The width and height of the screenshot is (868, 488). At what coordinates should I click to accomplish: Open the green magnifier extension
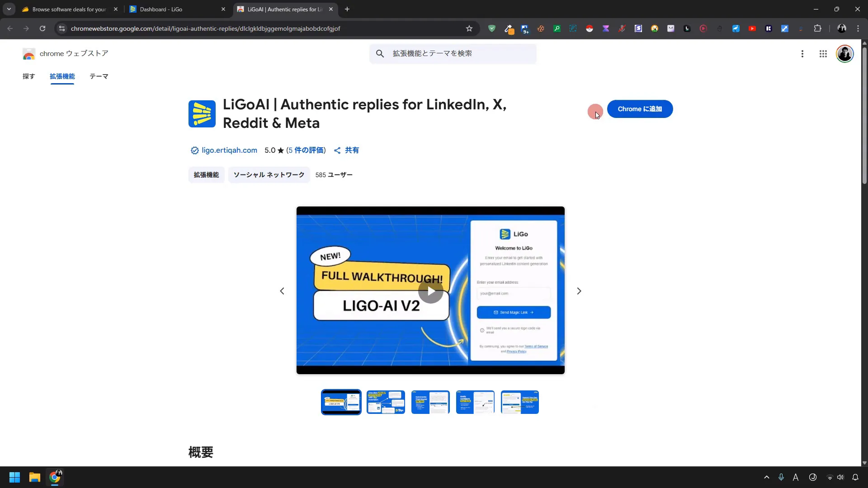point(557,28)
